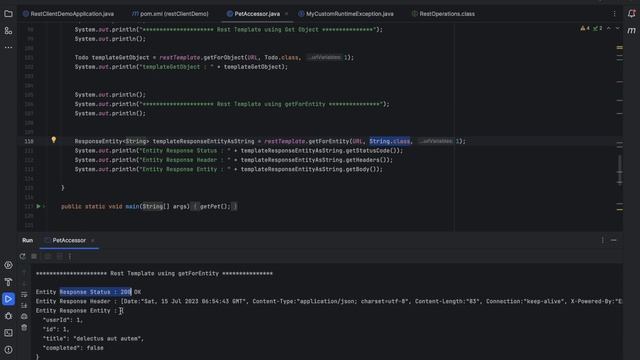Image resolution: width=640 pixels, height=360 pixels.
Task: Open Notifications bell icon
Action: click(x=631, y=14)
